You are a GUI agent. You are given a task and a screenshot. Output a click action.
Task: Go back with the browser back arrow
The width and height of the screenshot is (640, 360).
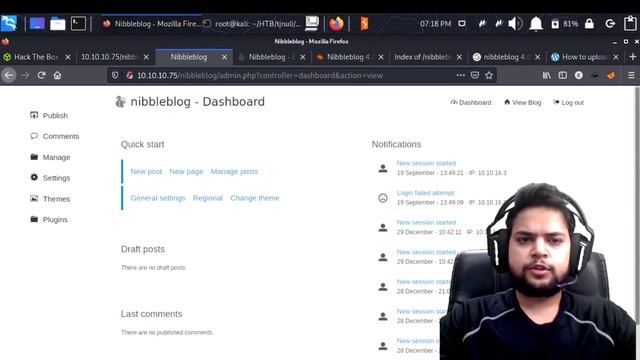tap(9, 76)
